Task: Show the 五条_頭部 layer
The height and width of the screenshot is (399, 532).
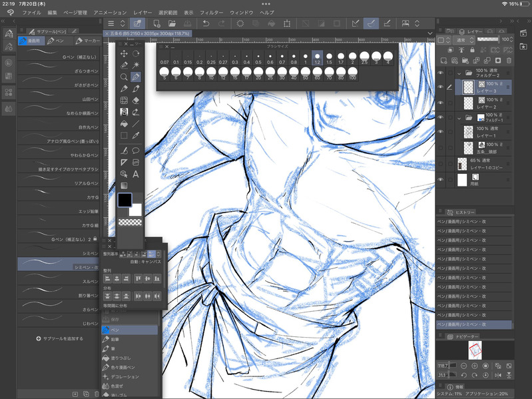Action: (x=440, y=148)
